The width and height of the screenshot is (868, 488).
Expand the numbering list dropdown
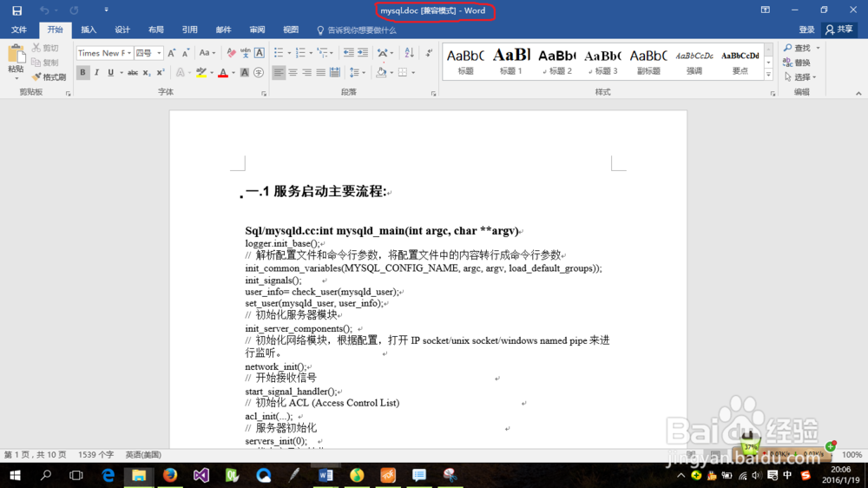311,53
